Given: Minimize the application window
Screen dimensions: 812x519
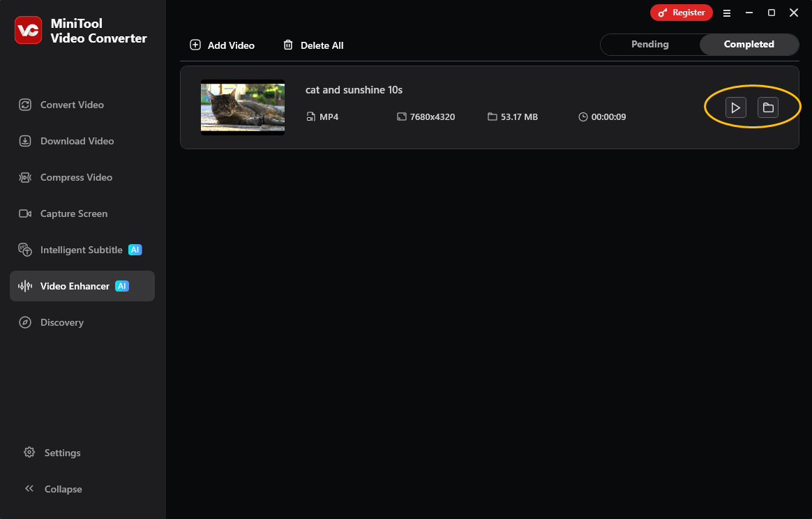Looking at the screenshot, I should 749,13.
